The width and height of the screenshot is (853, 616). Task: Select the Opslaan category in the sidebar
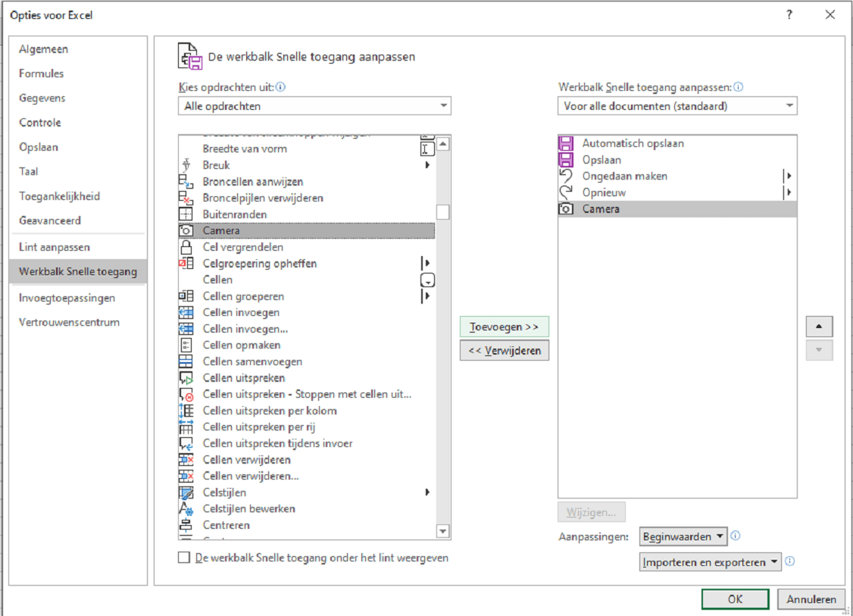[78, 147]
